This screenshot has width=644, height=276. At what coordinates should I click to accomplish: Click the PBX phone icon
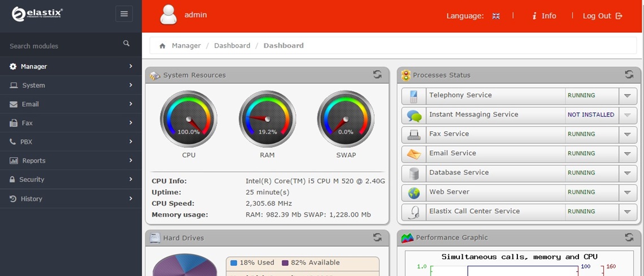coord(13,141)
